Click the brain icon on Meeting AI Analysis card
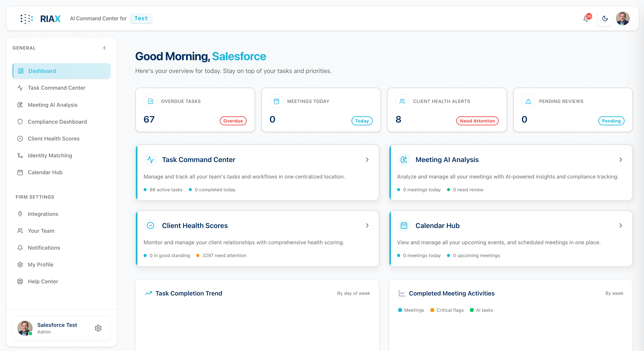Screen dimensions: 644x351 click(404, 160)
